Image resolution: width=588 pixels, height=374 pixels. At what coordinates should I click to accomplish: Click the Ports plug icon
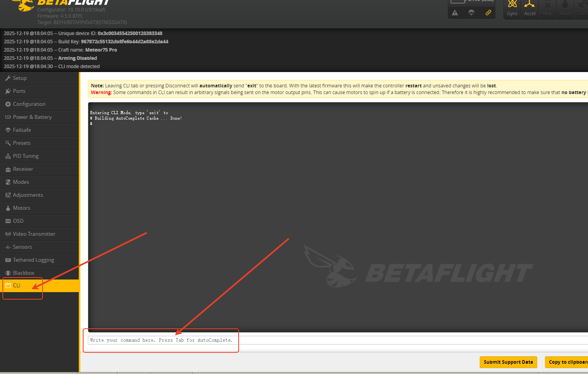pos(8,91)
